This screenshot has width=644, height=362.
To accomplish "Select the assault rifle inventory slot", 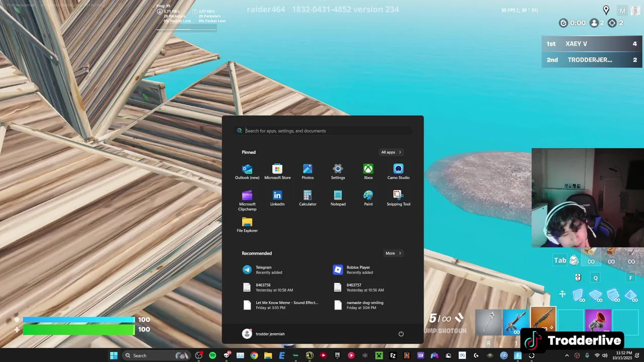I will click(x=516, y=322).
